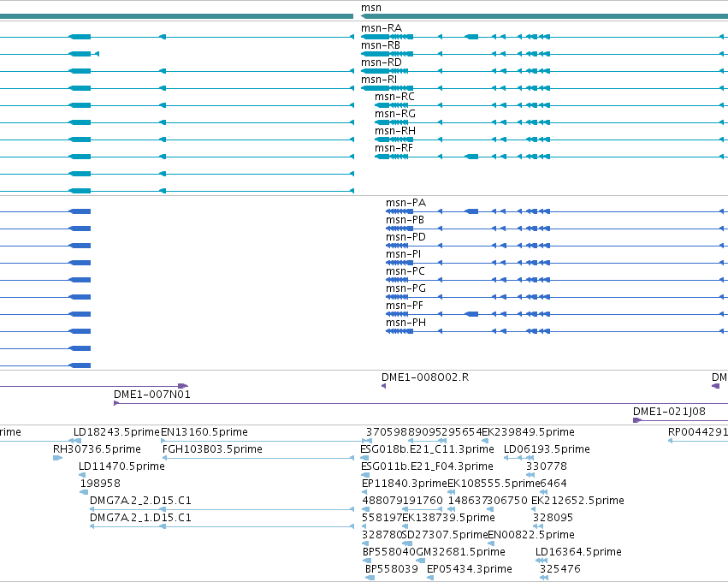
Task: Select the msn-RG transcript label
Action: pyautogui.click(x=395, y=114)
